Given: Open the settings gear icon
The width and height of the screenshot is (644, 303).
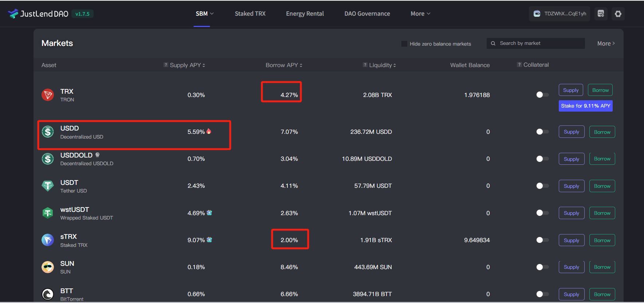Looking at the screenshot, I should [x=618, y=14].
